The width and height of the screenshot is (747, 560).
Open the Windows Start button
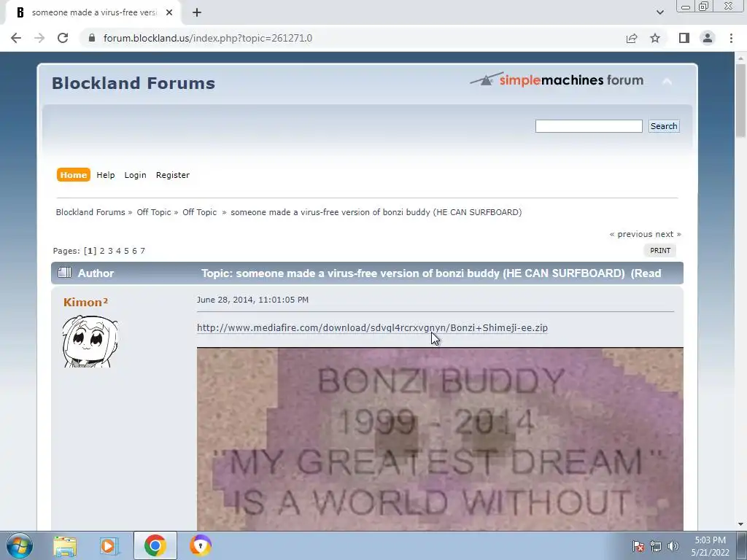[x=19, y=545]
